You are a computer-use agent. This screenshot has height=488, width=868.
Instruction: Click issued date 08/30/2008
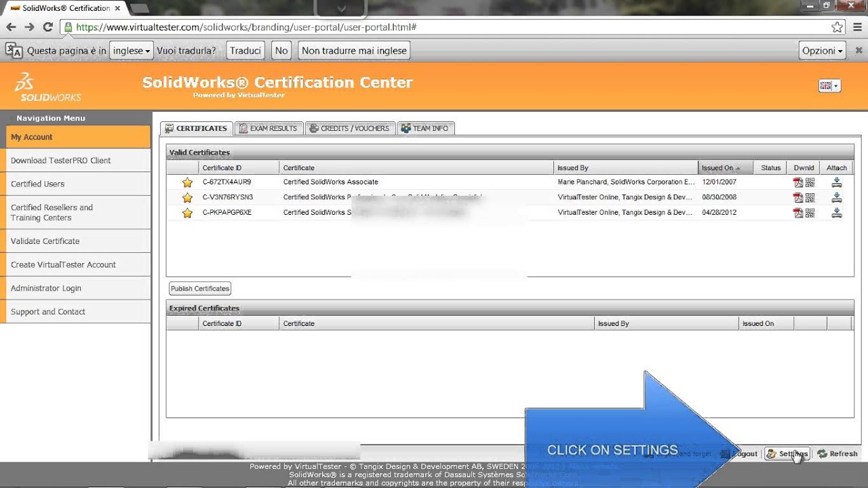pos(719,197)
